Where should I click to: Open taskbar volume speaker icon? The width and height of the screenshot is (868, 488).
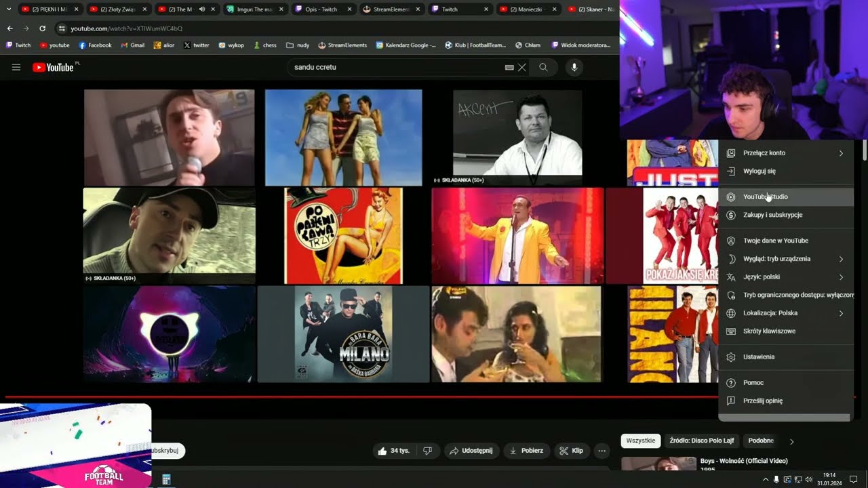(808, 479)
